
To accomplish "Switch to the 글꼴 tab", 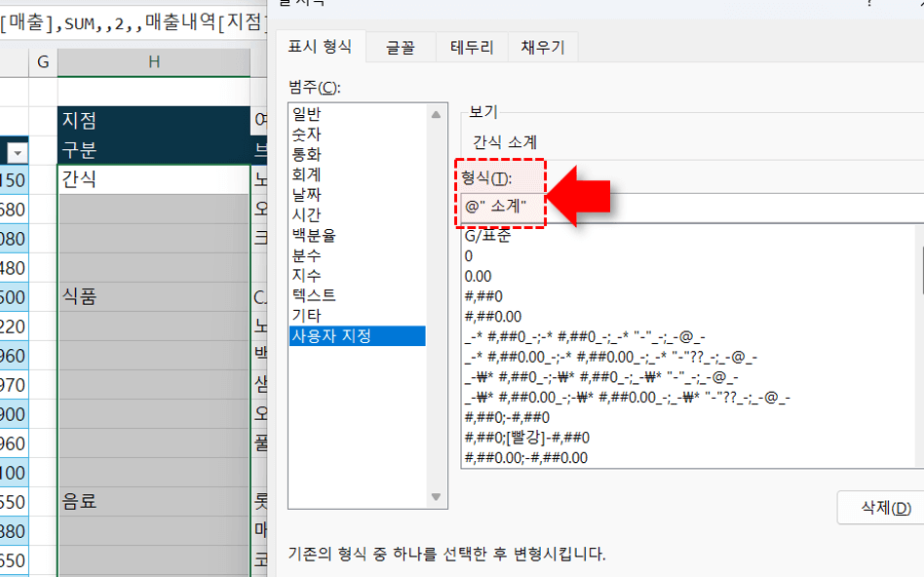I will tap(400, 47).
